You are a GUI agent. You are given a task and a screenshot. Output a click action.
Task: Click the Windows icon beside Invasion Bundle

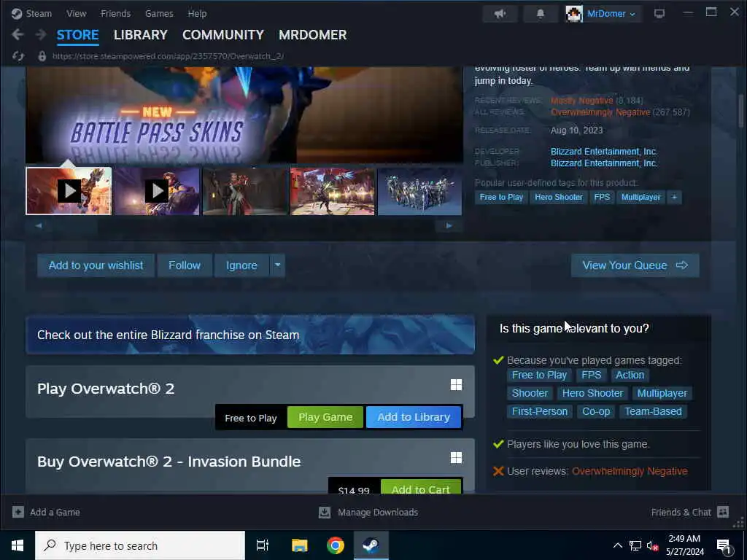(456, 458)
